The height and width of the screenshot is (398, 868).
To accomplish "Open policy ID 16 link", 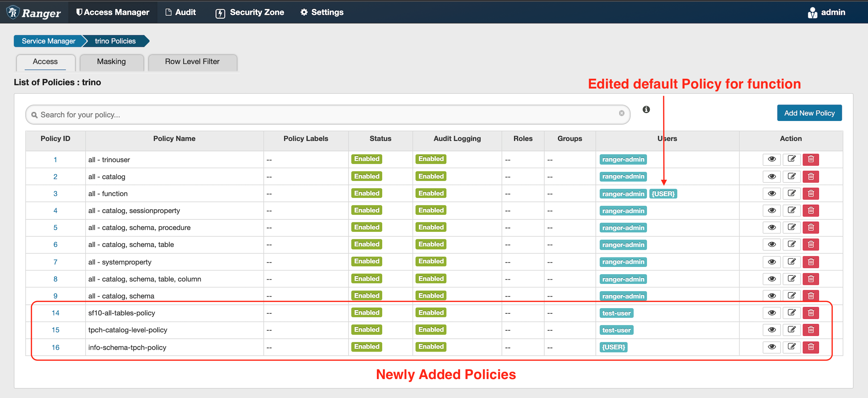I will (x=55, y=347).
